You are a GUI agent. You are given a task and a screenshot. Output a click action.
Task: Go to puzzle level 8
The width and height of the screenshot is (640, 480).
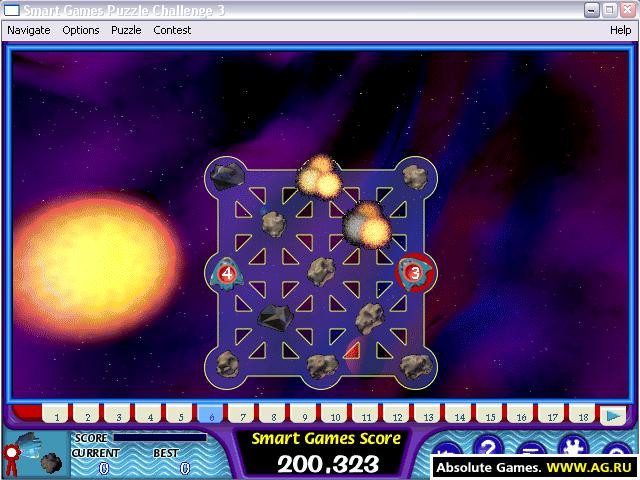(273, 416)
